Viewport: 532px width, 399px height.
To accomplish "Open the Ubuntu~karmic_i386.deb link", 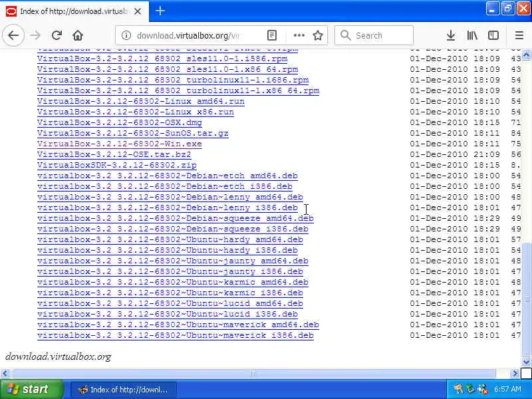I will click(x=170, y=293).
